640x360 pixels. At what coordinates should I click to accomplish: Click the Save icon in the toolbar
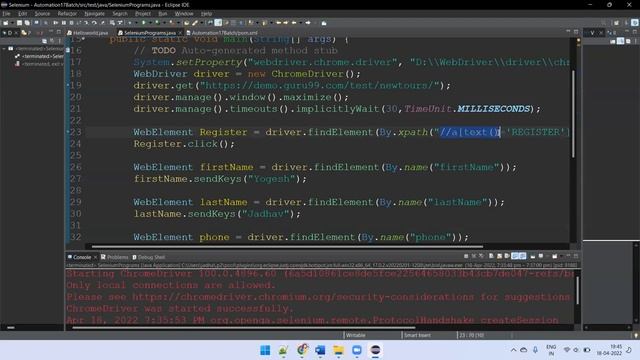pyautogui.click(x=19, y=23)
